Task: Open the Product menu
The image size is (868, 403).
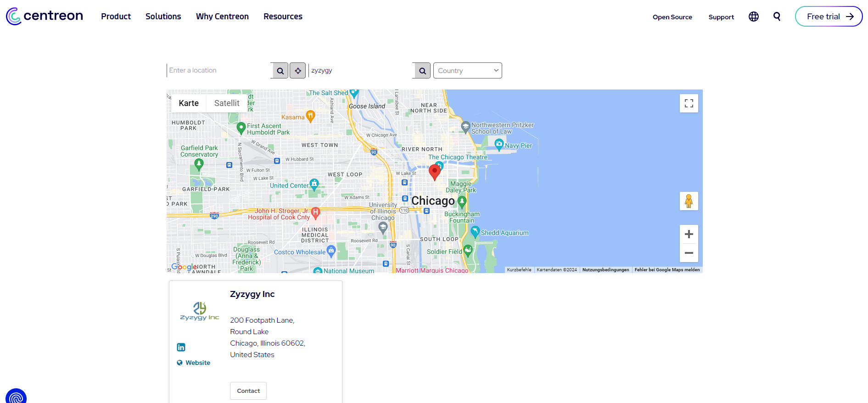Action: (x=116, y=17)
